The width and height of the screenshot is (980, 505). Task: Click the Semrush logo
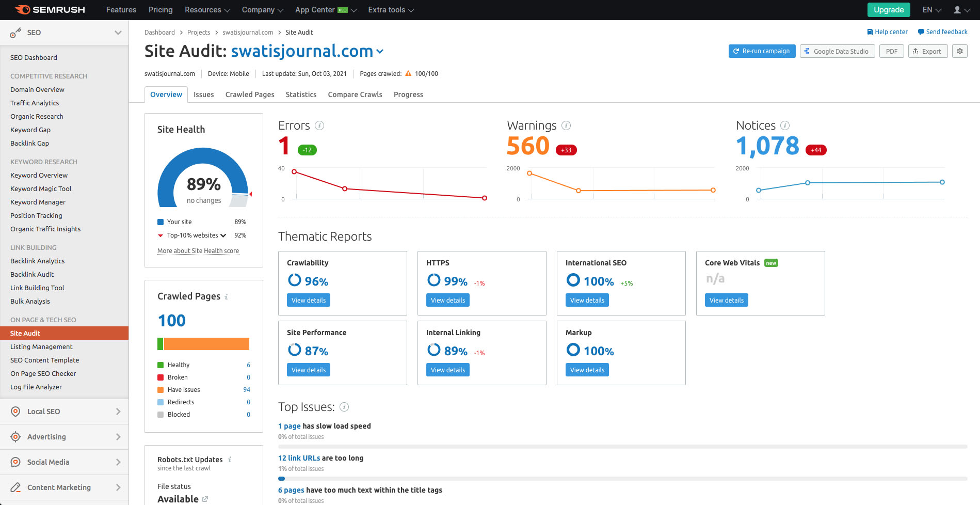(x=50, y=10)
